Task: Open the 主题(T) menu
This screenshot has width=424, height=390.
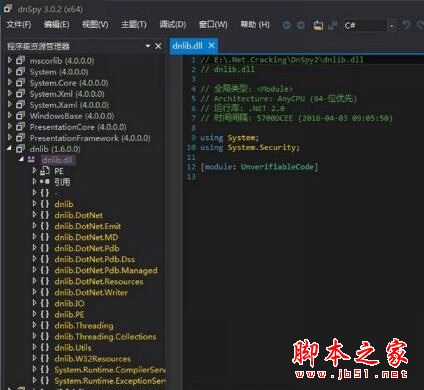Action: 134,25
